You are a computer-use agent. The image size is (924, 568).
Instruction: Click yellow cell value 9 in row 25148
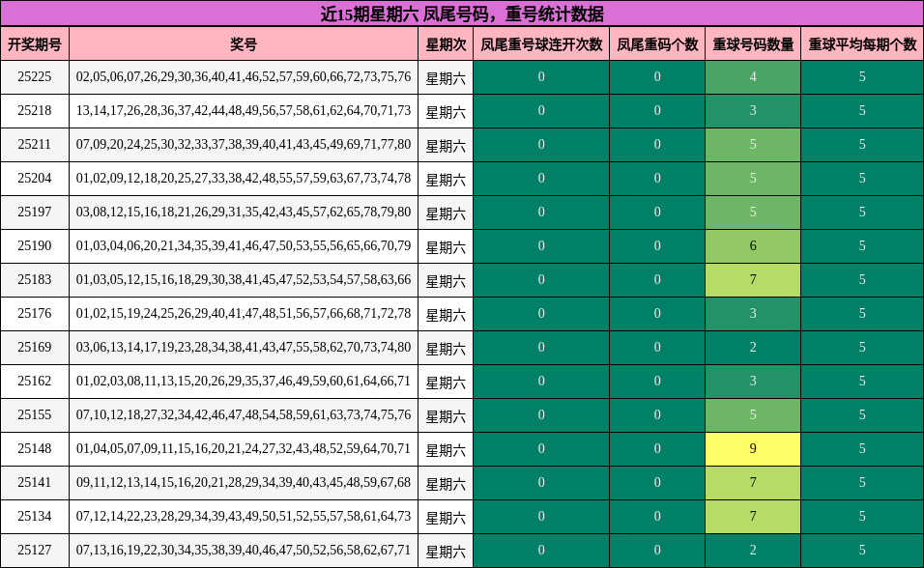753,448
